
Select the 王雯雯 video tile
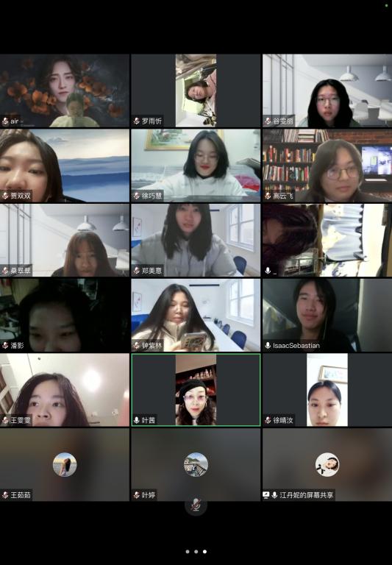click(65, 390)
